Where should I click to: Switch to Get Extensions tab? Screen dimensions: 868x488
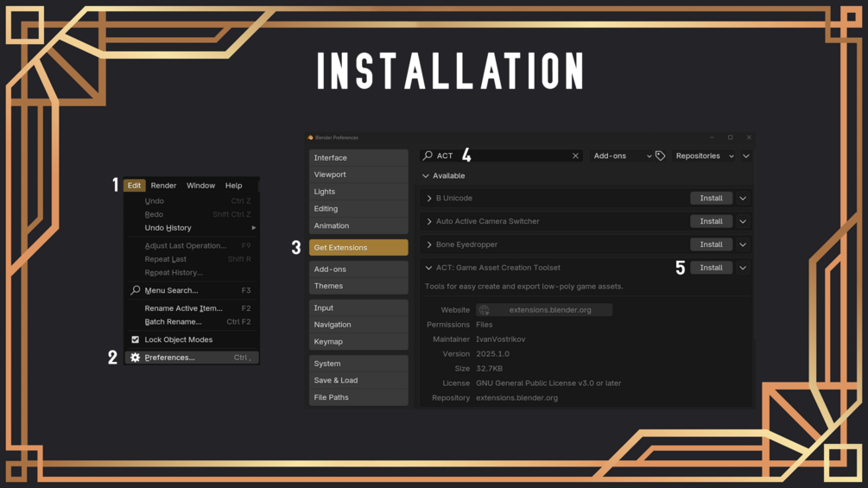pyautogui.click(x=358, y=247)
